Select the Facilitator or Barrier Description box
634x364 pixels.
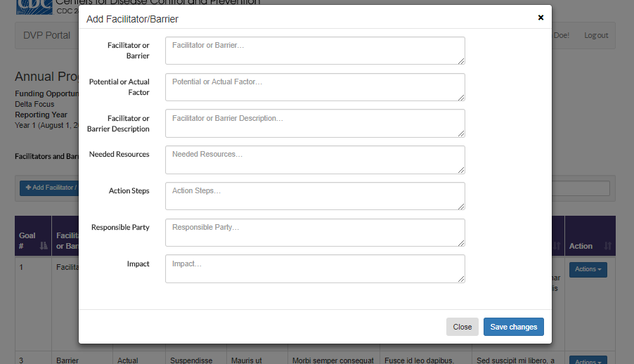[x=314, y=123]
